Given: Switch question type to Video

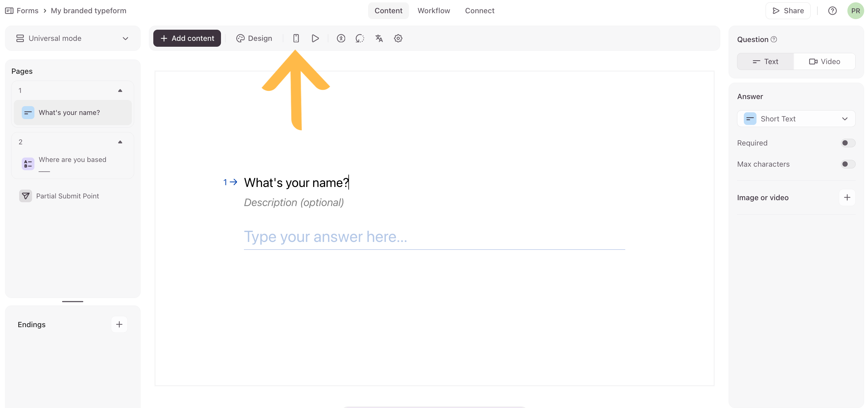Looking at the screenshot, I should pos(824,62).
